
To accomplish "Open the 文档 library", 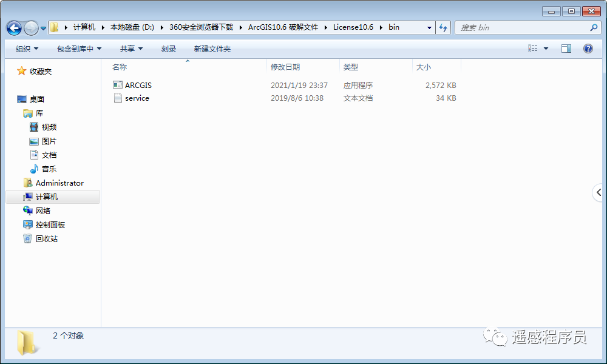I will (49, 155).
